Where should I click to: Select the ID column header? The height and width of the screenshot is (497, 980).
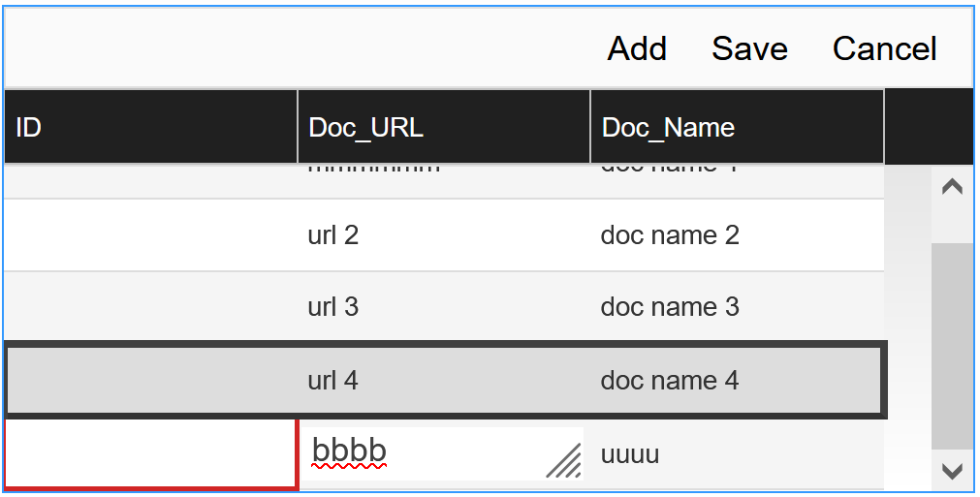point(150,127)
